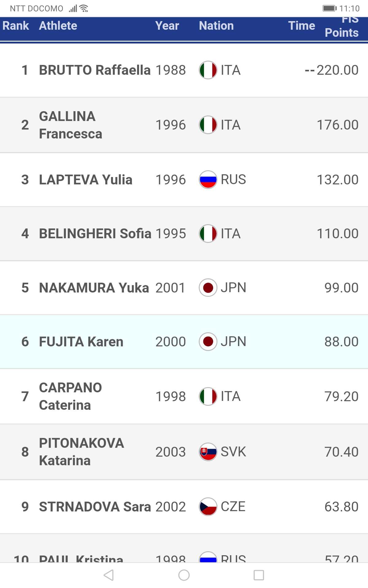Sort table by Rank column header
The height and width of the screenshot is (588, 368).
[x=16, y=26]
